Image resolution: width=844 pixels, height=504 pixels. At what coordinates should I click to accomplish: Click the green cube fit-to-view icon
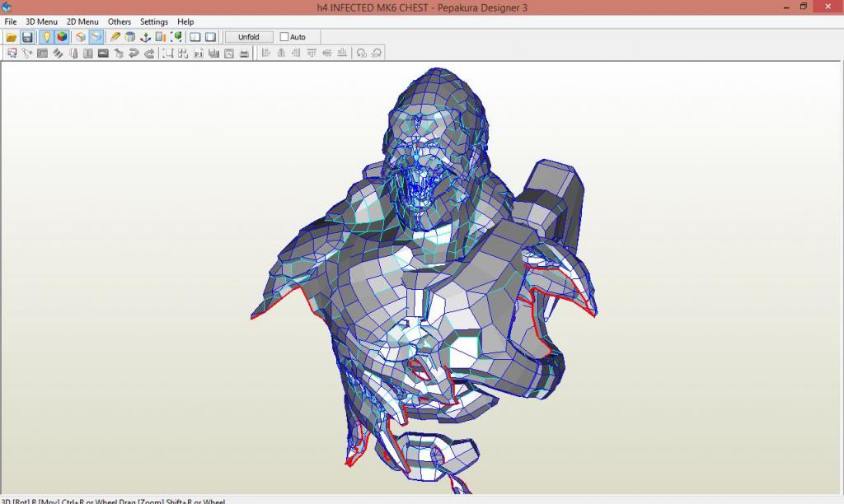(176, 37)
